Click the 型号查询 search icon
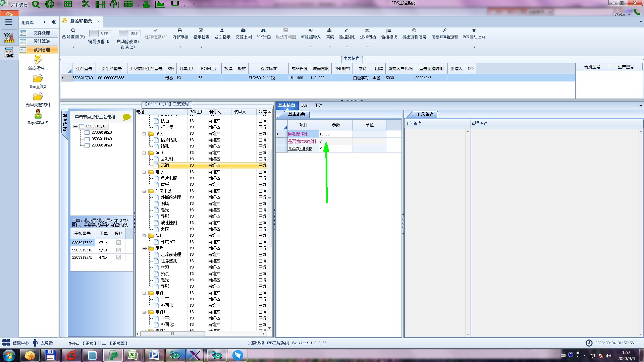The image size is (644, 362). (73, 31)
